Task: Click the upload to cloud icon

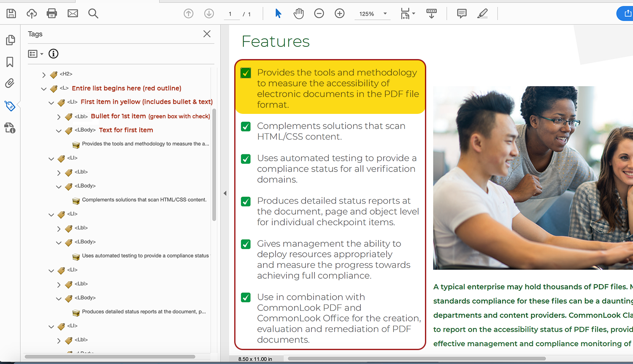Action: pyautogui.click(x=32, y=13)
